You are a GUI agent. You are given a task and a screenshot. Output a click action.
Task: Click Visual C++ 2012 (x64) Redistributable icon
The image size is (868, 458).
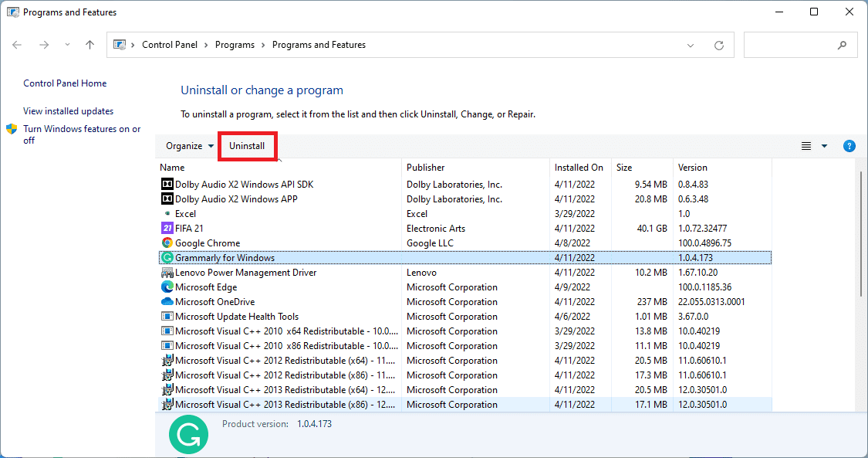click(x=167, y=361)
